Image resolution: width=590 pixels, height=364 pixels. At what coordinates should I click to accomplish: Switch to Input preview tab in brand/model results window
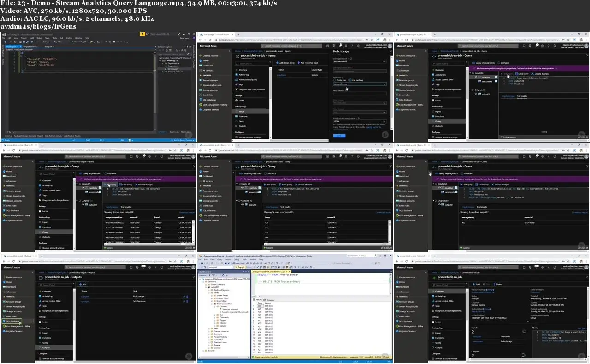(111, 207)
